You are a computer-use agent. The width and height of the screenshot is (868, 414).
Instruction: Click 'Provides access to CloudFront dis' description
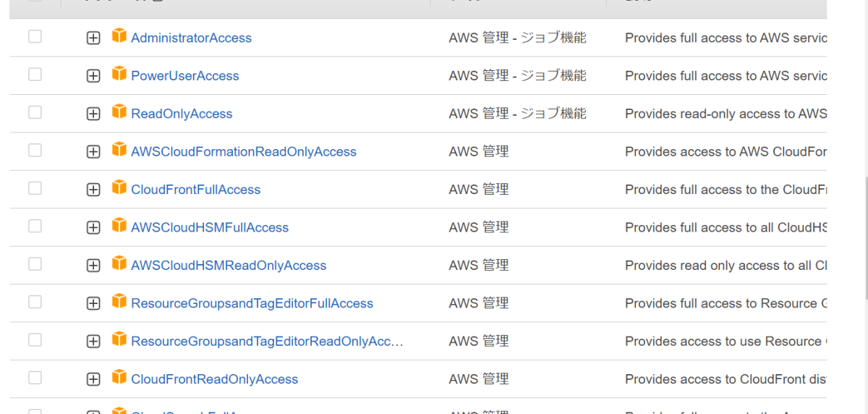(x=726, y=379)
